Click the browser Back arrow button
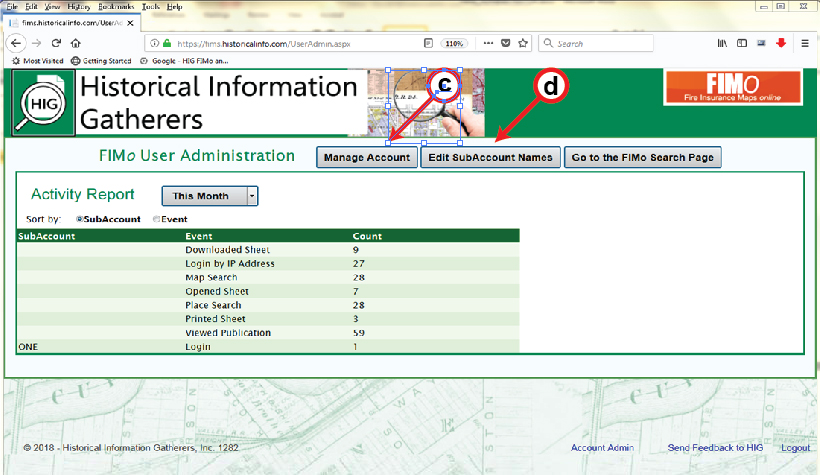 pyautogui.click(x=15, y=44)
